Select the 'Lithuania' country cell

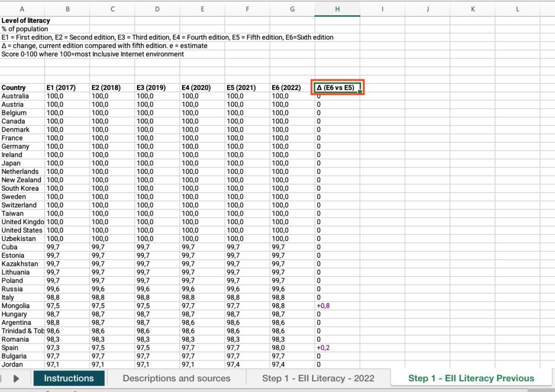22,272
